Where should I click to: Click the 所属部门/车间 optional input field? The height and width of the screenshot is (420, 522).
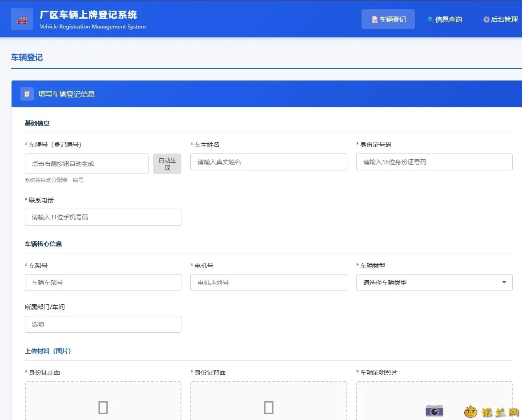[103, 324]
